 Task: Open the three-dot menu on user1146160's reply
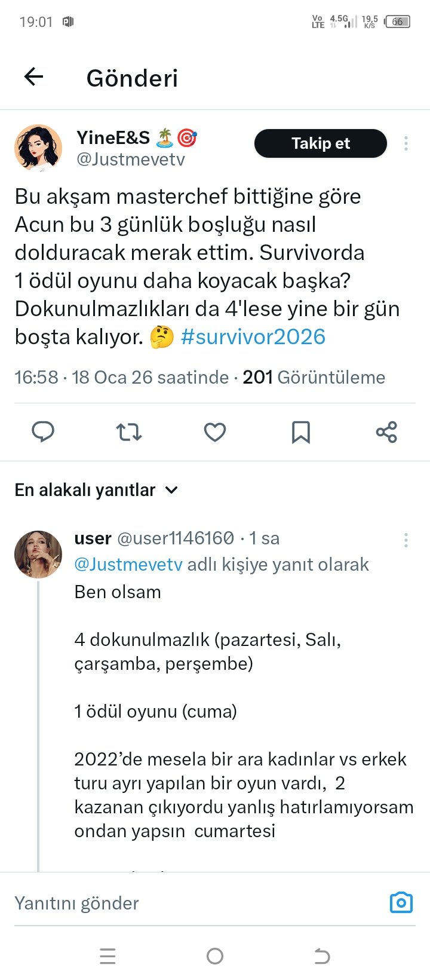click(x=406, y=540)
